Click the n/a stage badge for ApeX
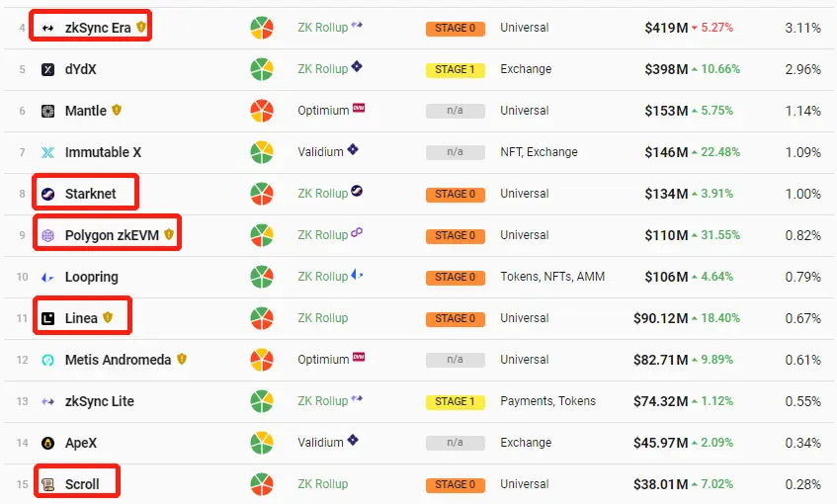837x504 pixels. 455,443
